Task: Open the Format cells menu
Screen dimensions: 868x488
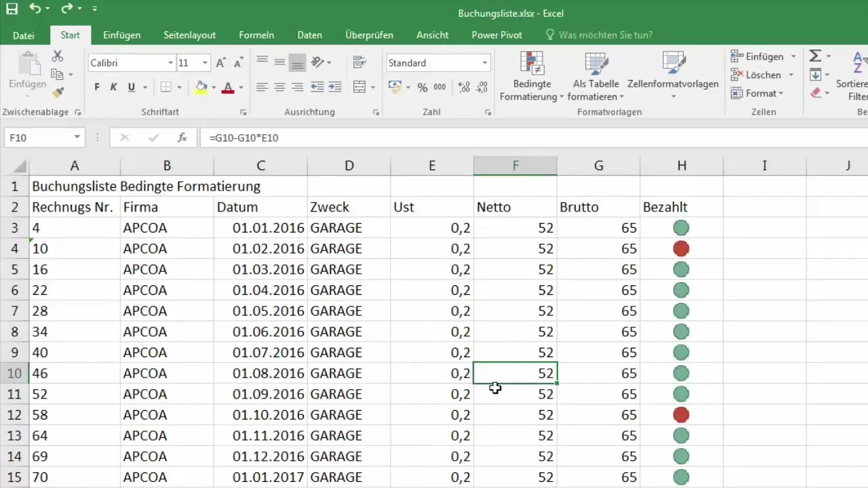Action: [757, 93]
